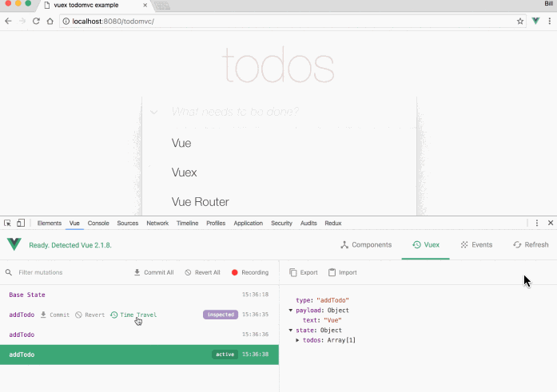Viewport: 557px width, 392px height.
Task: Switch to the Components view
Action: 366,245
